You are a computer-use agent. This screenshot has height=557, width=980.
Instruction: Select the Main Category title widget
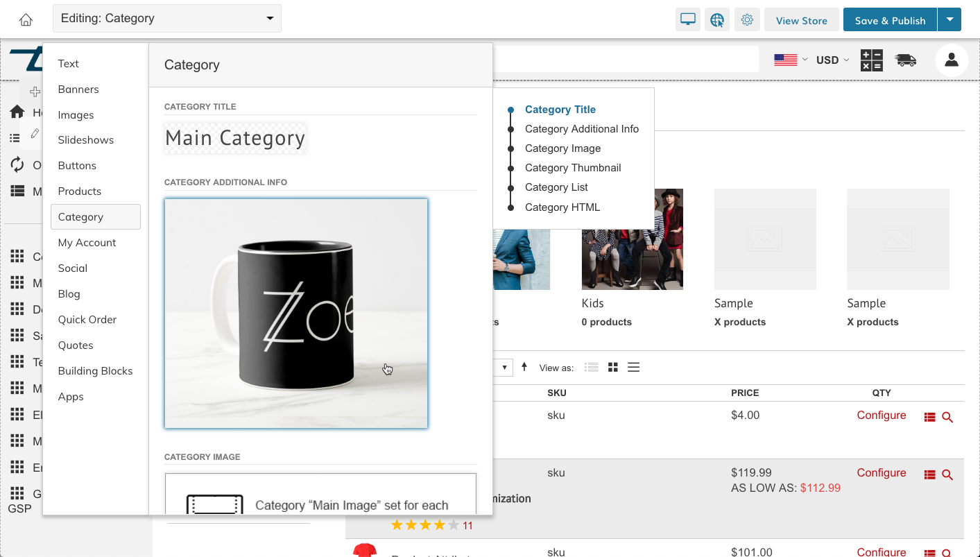pyautogui.click(x=235, y=138)
